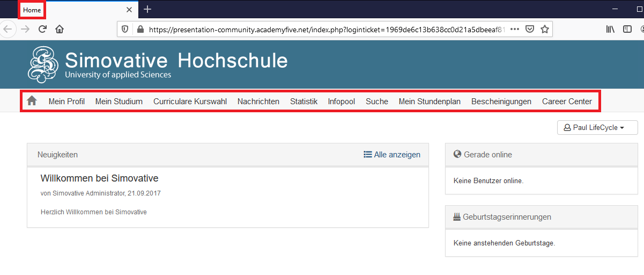Select the Home browser tab
The height and width of the screenshot is (275, 644).
pyautogui.click(x=78, y=10)
